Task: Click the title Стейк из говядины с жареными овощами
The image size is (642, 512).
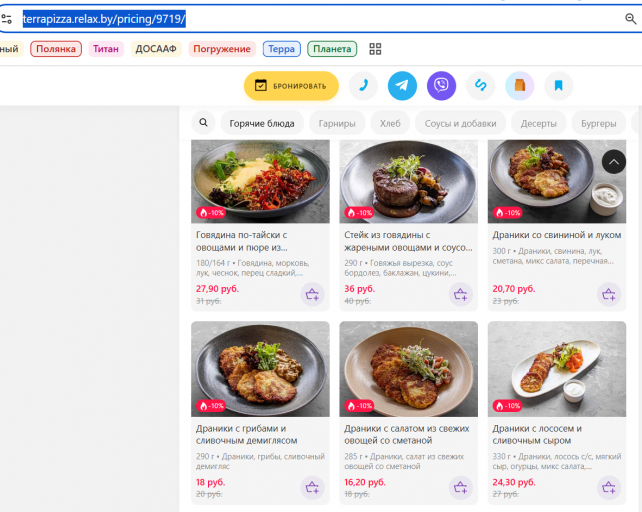Action: [x=408, y=241]
